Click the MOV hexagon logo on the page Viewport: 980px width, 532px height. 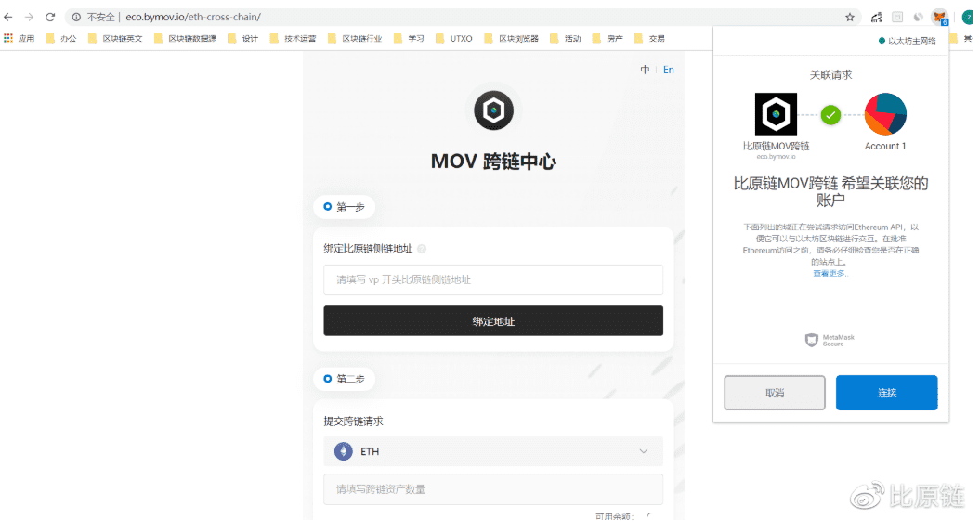coord(493,110)
